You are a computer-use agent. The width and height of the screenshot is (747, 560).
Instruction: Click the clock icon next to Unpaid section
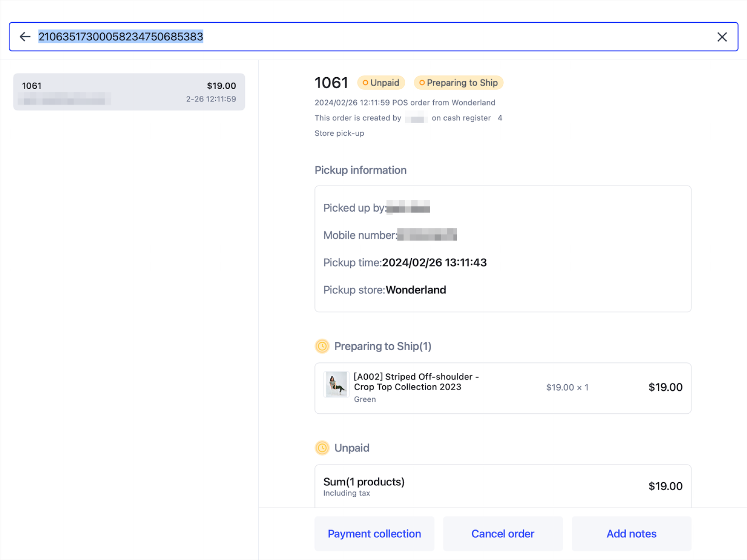(x=322, y=448)
